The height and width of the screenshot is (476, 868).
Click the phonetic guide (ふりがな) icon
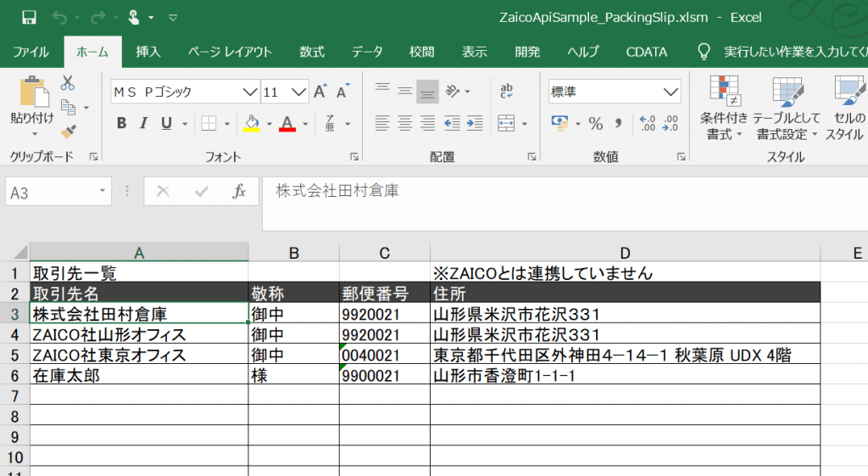pos(330,123)
